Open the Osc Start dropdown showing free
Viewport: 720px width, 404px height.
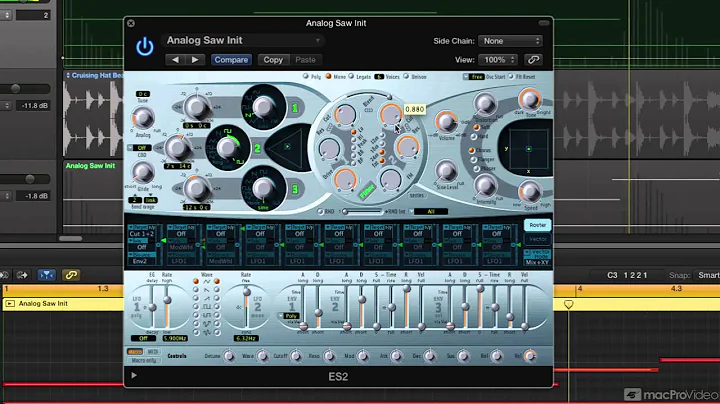click(474, 77)
